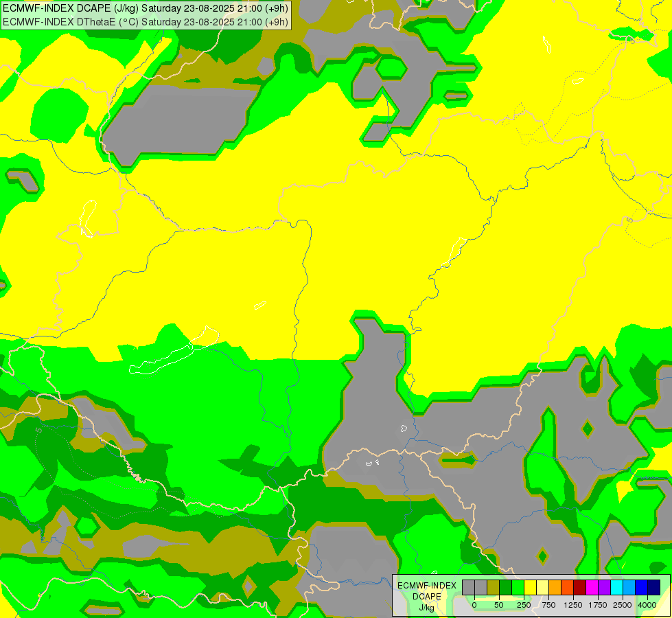Screen dimensions: 672x618
Task: Click the dark red legend swatch
Action: [580, 587]
